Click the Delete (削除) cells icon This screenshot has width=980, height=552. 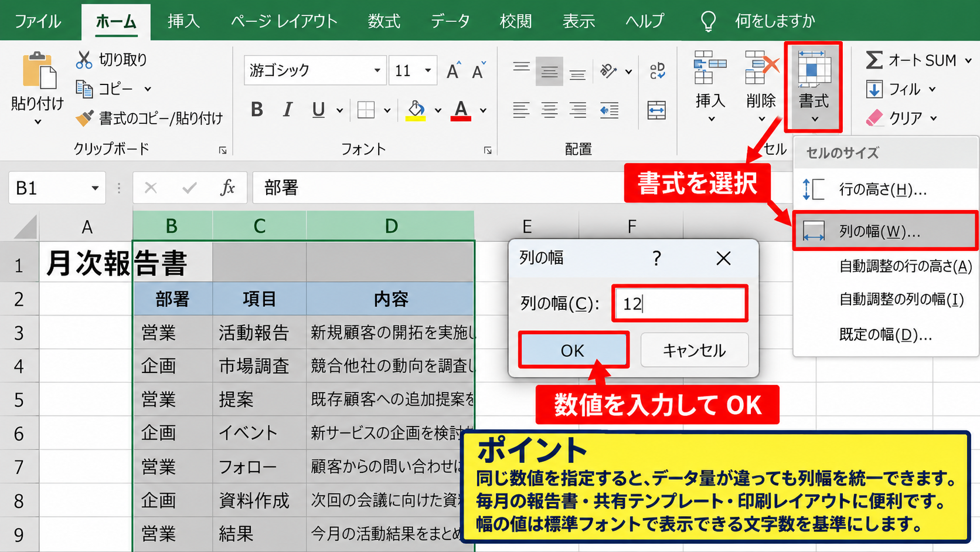point(761,67)
